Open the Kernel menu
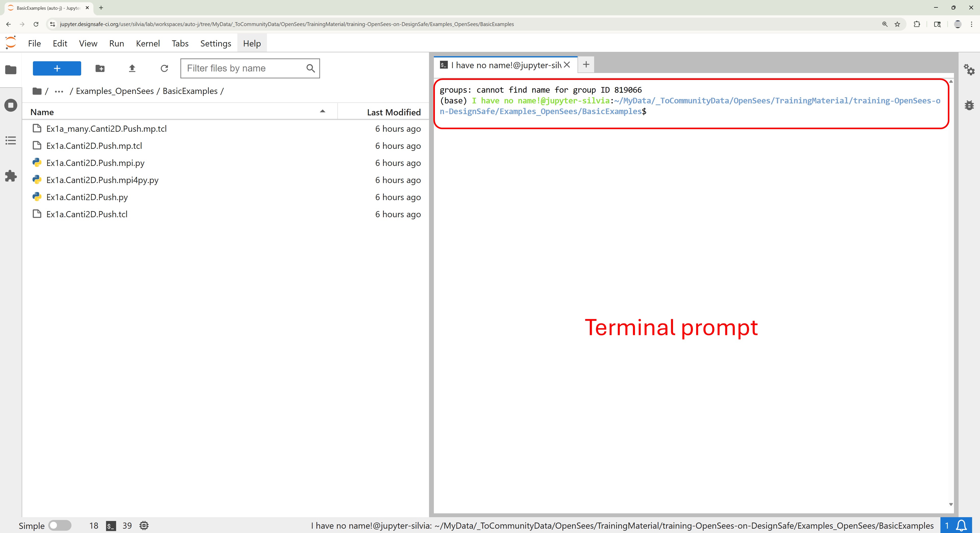 pos(148,43)
